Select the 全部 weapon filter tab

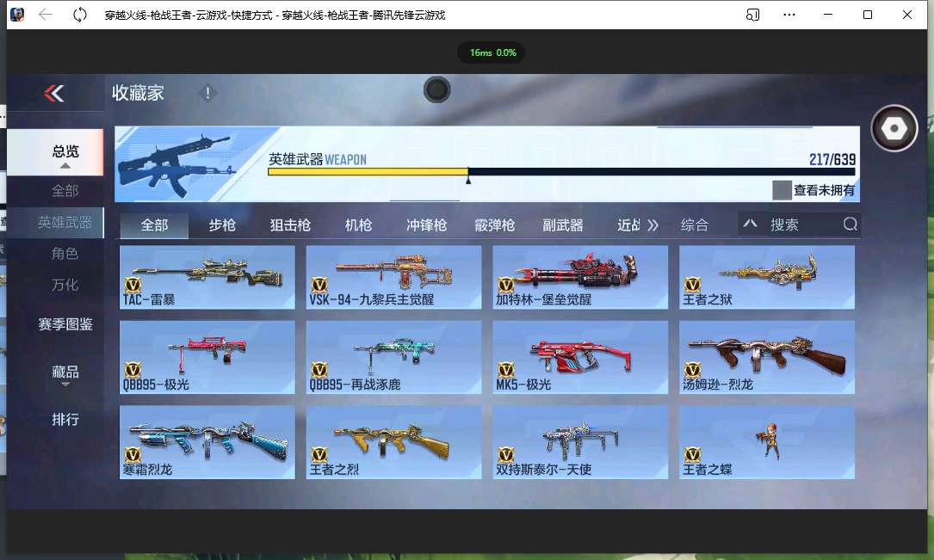(154, 225)
